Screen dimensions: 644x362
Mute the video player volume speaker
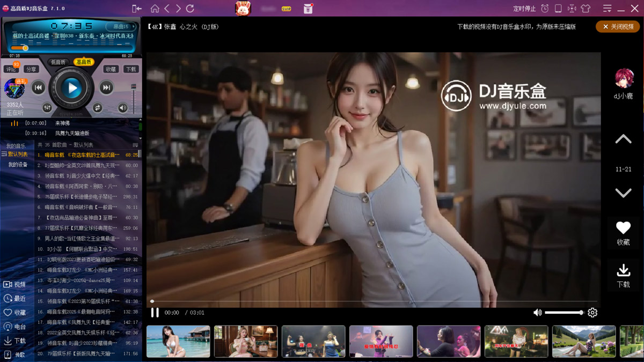pos(537,313)
